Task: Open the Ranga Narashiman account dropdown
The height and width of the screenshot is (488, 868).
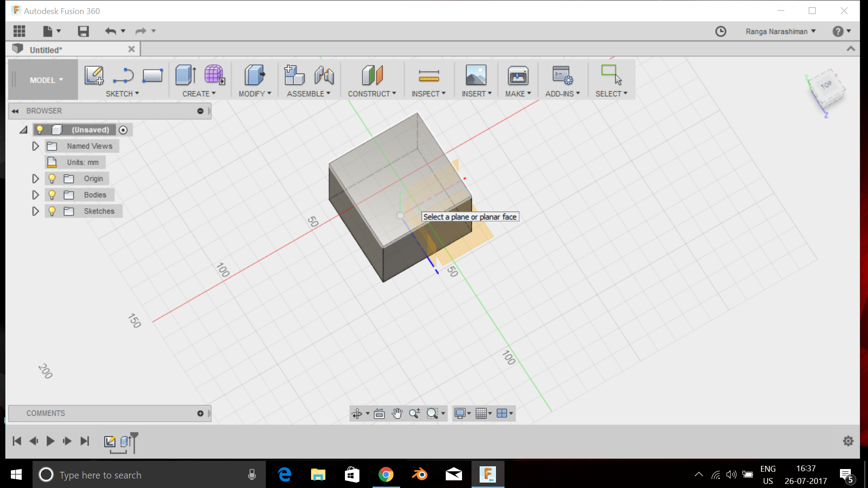Action: click(781, 31)
